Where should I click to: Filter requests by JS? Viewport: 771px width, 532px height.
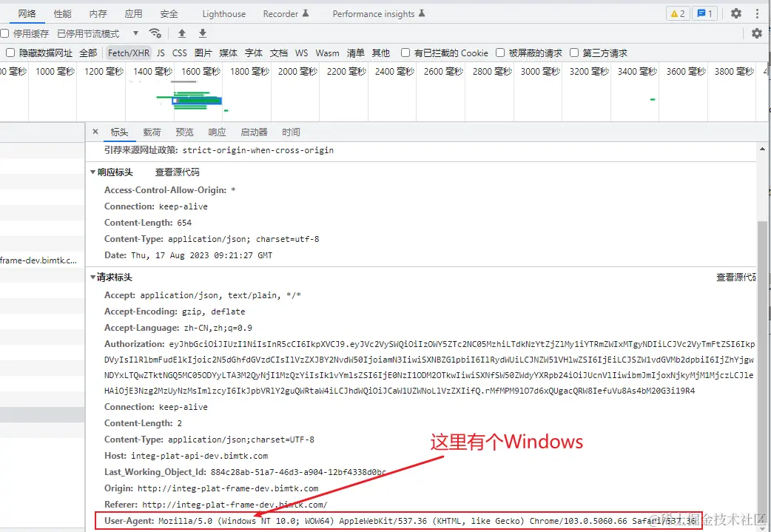point(161,53)
